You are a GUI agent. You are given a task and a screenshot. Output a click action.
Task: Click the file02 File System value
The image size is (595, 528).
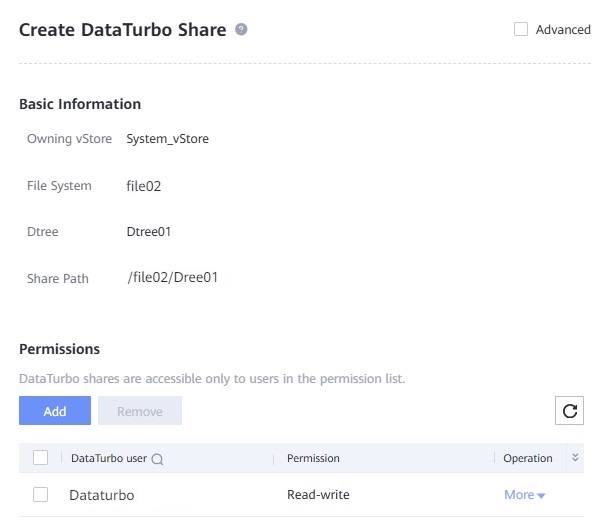click(x=143, y=186)
